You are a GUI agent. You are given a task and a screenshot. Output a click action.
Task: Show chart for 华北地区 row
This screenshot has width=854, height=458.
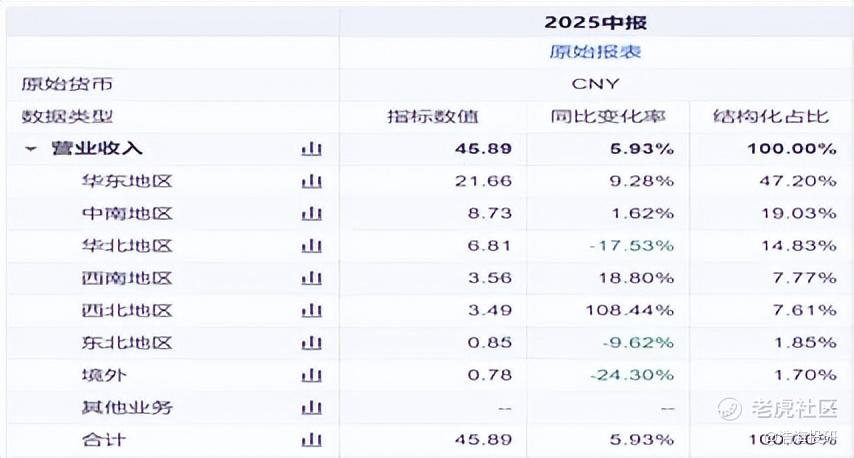coord(312,246)
